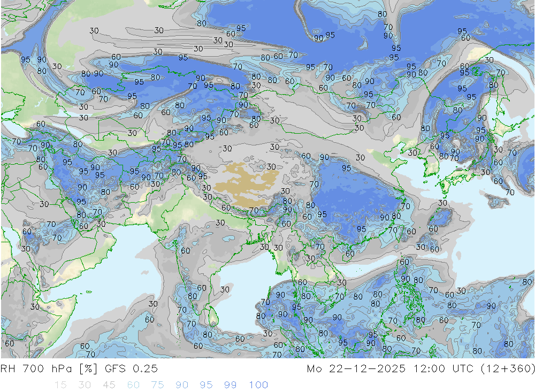Screen dimensions: 535x392
Task: Click the legend value "99" in color scale
Action: coord(230,385)
